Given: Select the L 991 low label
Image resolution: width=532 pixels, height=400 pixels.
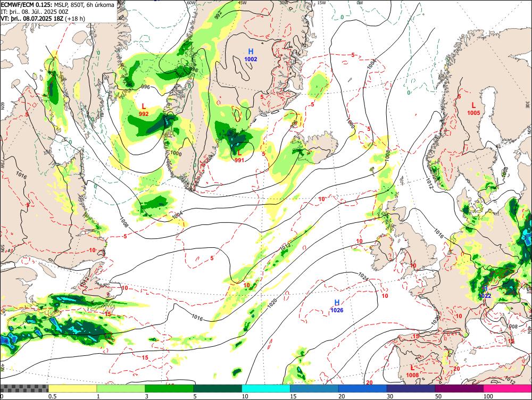Looking at the screenshot, I should pos(239,156).
